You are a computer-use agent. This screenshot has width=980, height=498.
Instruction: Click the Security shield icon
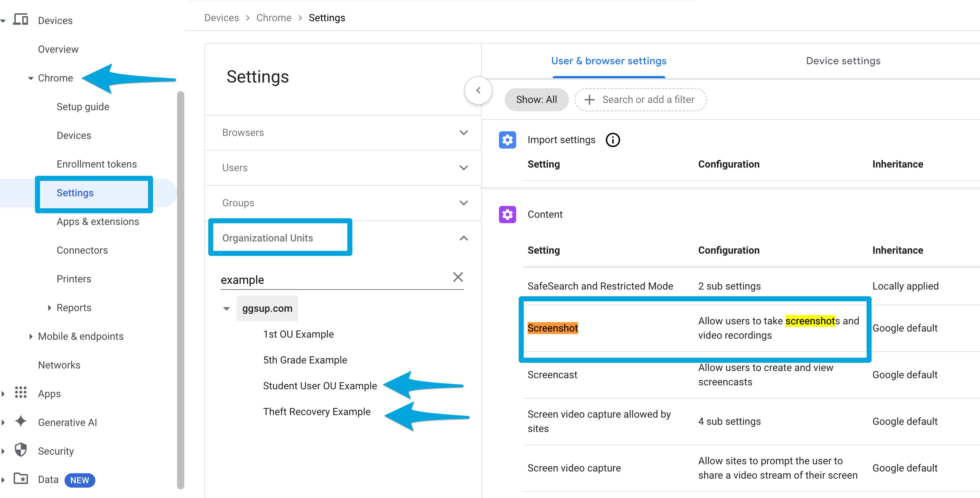(x=20, y=450)
